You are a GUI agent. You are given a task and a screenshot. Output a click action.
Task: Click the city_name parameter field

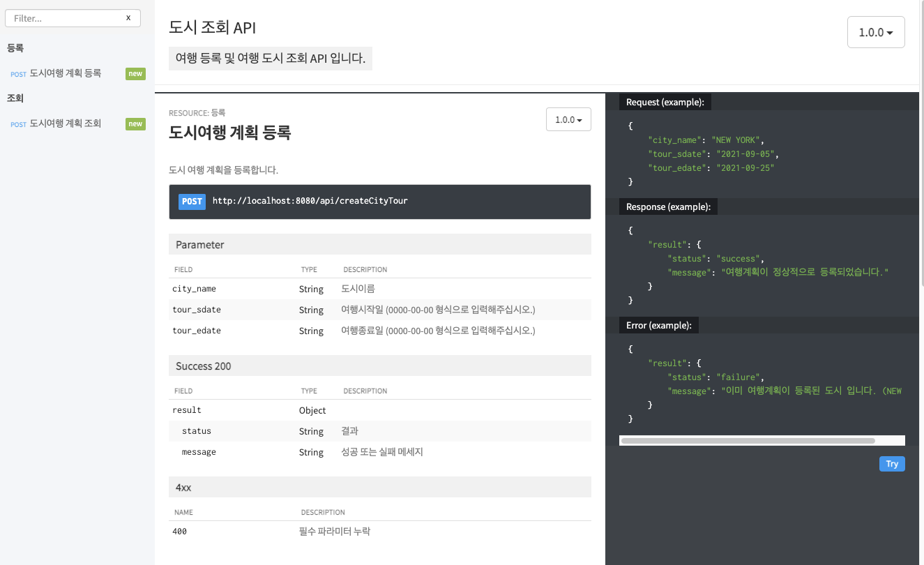coord(194,289)
